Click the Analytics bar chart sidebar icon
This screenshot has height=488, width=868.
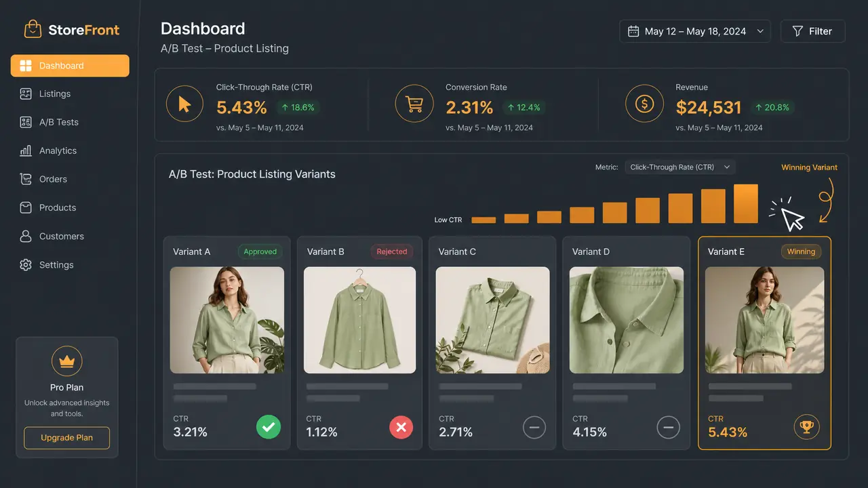tap(26, 150)
